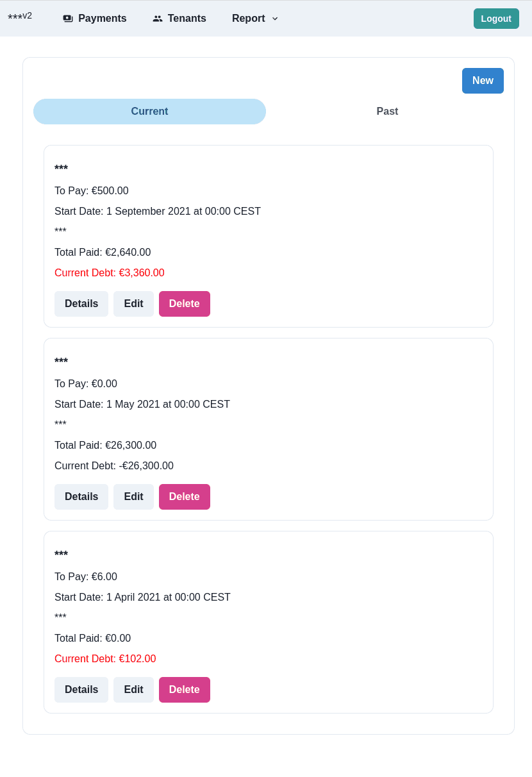Edit the tenant starting 1 September 2021
The width and height of the screenshot is (532, 777).
point(133,304)
